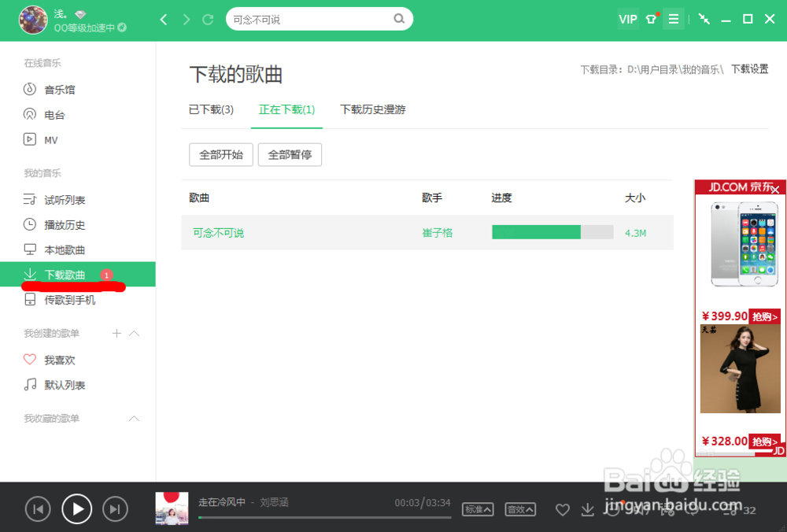Collapse the 我收藏的歌单 section
This screenshot has width=787, height=532.
tap(134, 419)
